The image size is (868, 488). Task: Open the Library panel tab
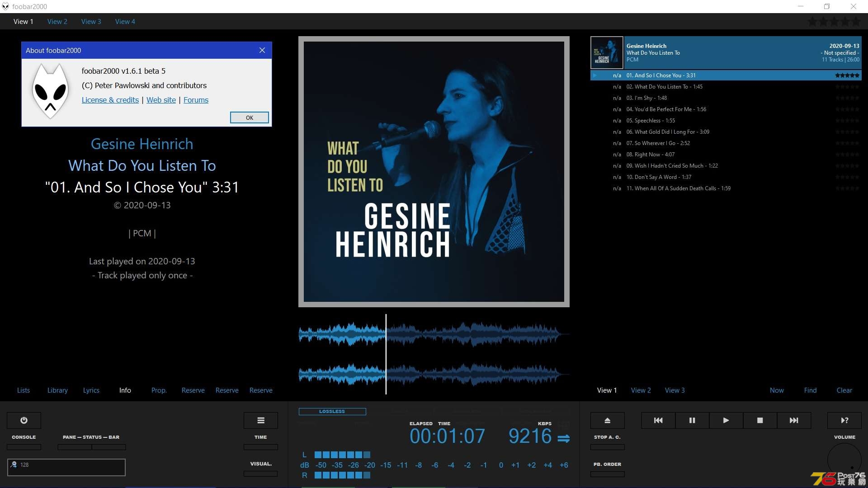point(57,390)
